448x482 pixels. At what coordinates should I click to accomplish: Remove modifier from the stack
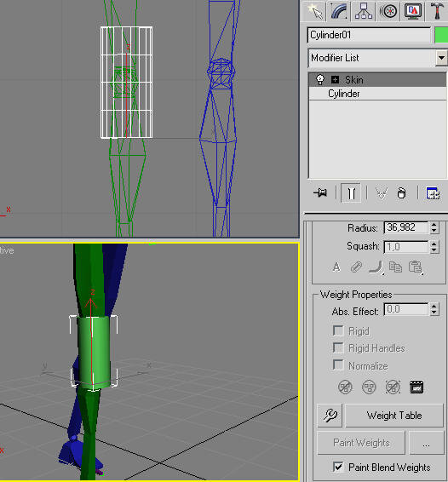point(401,193)
